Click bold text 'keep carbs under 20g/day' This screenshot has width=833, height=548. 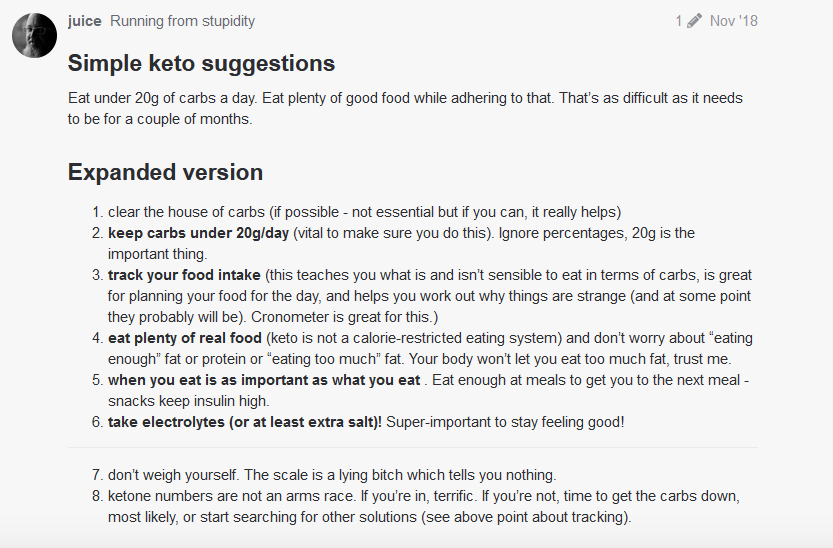[x=198, y=233]
